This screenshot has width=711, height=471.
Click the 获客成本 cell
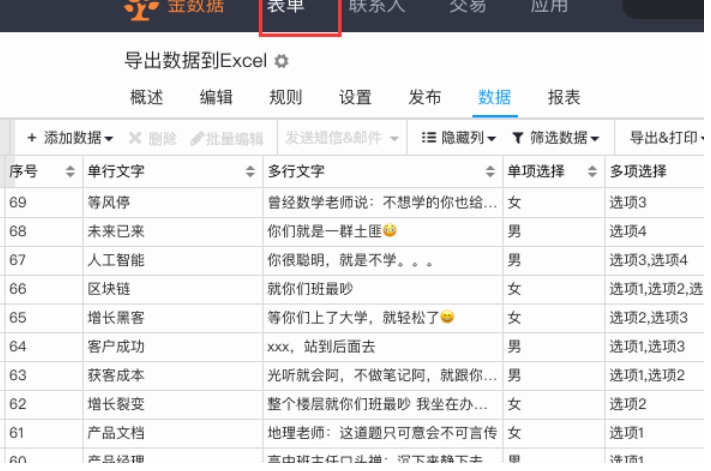(173, 376)
